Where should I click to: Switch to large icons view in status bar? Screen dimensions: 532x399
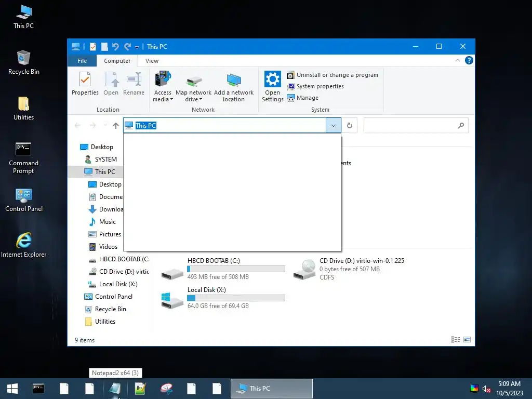(x=467, y=340)
